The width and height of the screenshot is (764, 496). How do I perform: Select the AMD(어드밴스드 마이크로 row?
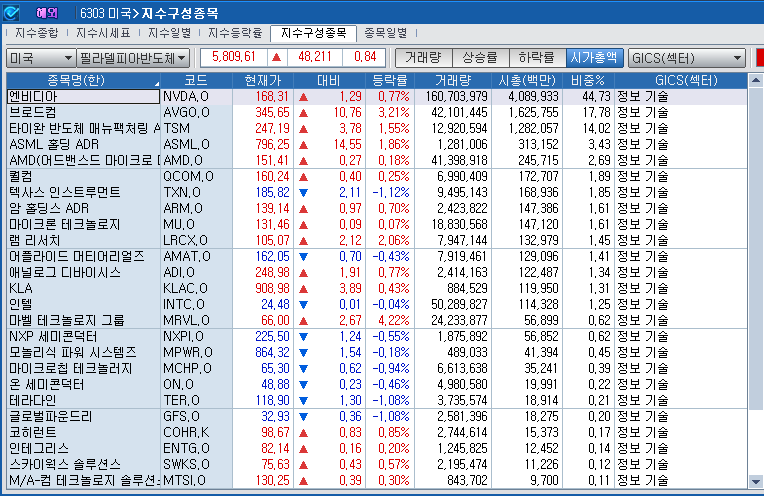pos(377,160)
